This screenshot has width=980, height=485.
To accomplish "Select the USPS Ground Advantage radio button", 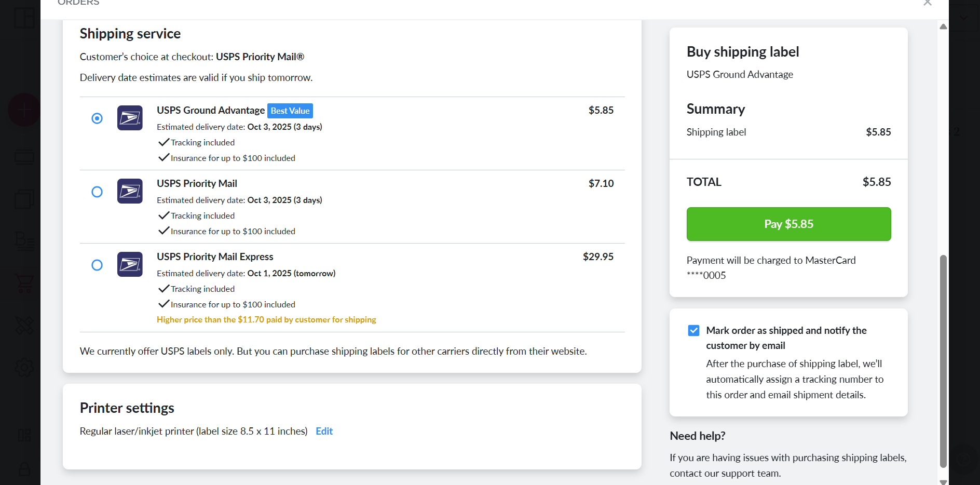I will tap(97, 118).
